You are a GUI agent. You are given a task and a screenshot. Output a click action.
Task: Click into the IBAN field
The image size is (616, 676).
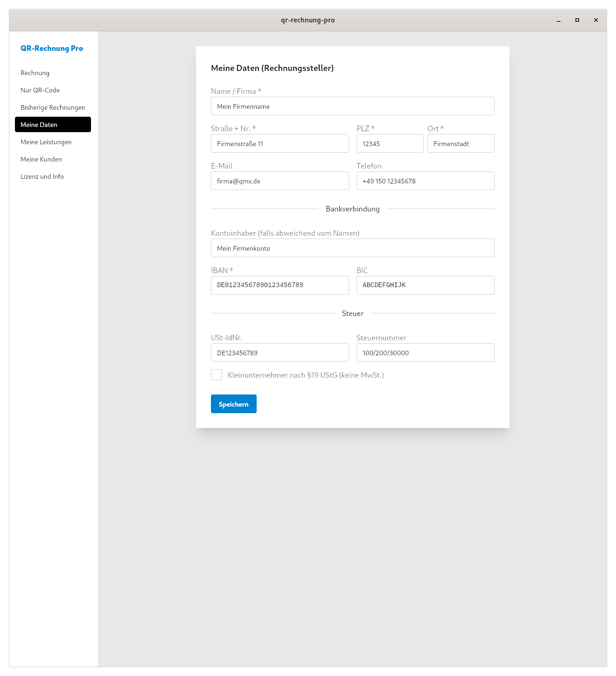click(x=280, y=285)
